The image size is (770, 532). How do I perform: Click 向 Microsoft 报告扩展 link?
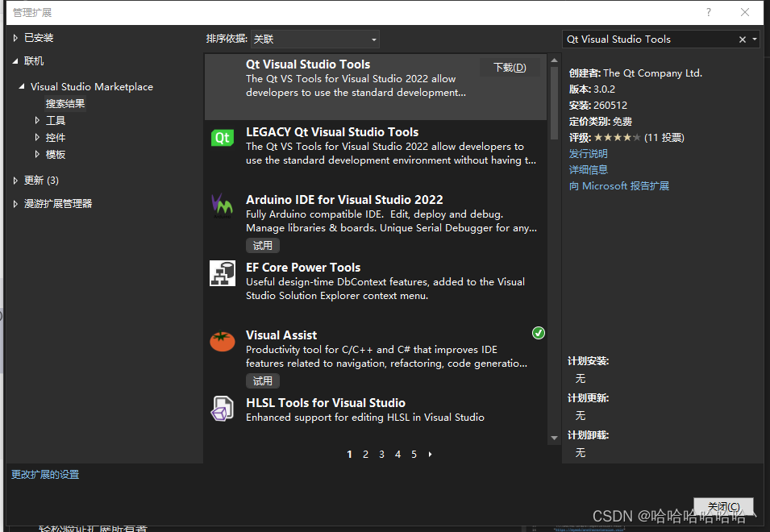(x=619, y=186)
